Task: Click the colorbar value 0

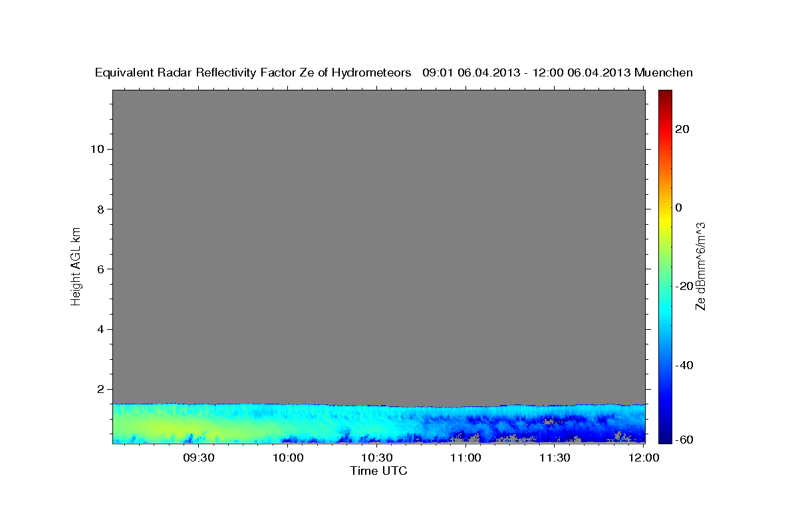Action: point(679,207)
